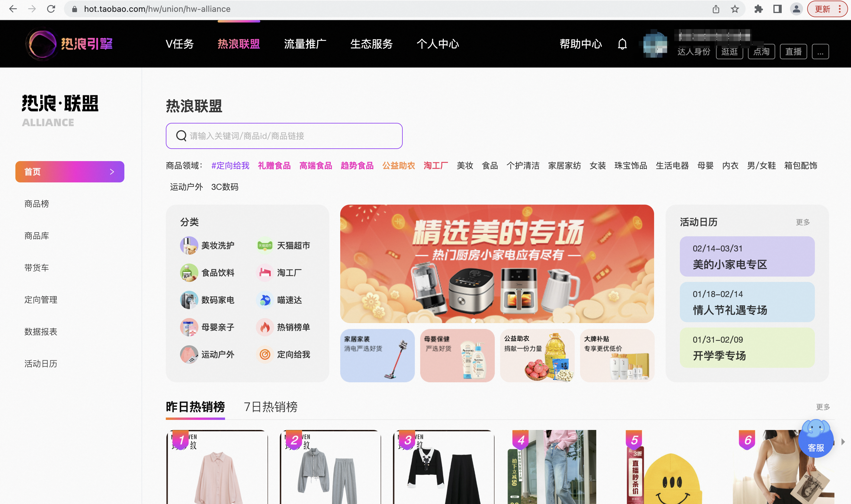Open 数码家电 category icon
This screenshot has width=851, height=504.
(189, 300)
